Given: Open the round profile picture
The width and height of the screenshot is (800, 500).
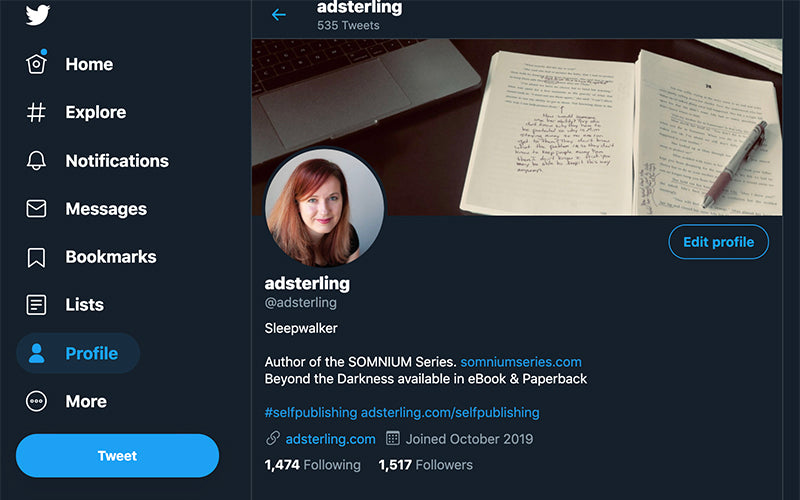Looking at the screenshot, I should coord(324,207).
